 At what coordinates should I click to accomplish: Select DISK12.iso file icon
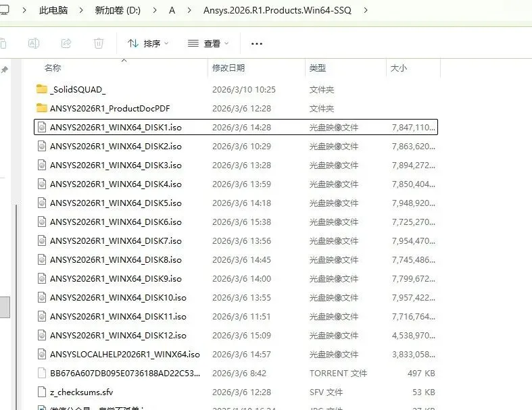pyautogui.click(x=42, y=335)
